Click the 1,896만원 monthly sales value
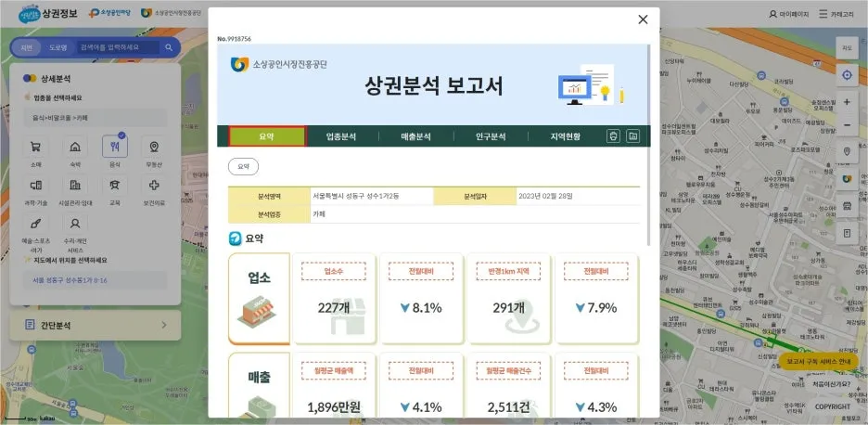This screenshot has width=868, height=425. coord(334,407)
